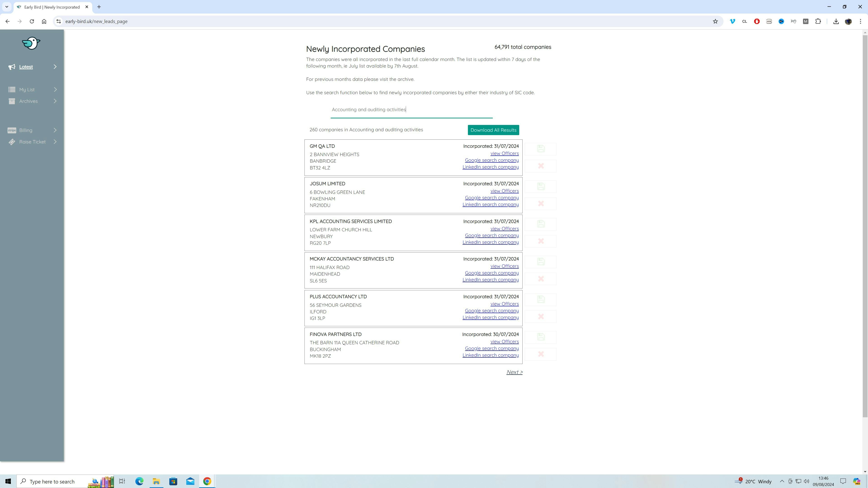Google search company JOSUM LIMITED
The width and height of the screenshot is (868, 488).
click(x=492, y=198)
